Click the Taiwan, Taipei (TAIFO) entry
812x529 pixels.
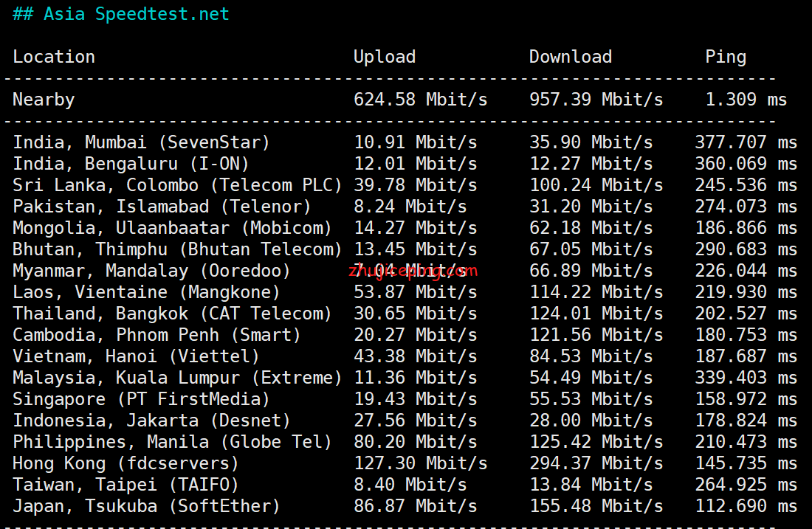(126, 485)
